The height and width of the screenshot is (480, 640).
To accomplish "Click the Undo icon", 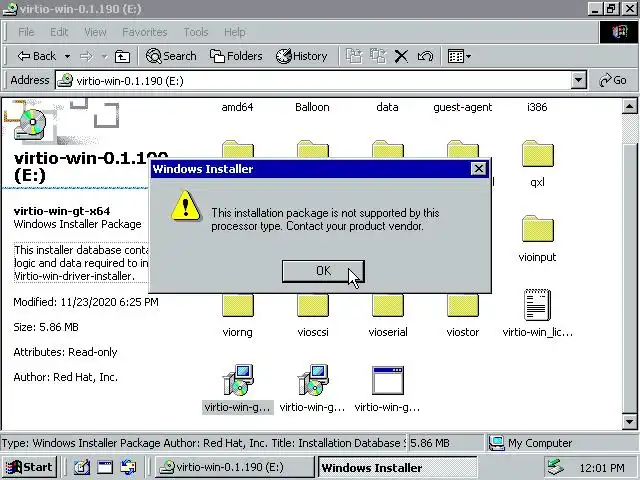I will pos(425,56).
